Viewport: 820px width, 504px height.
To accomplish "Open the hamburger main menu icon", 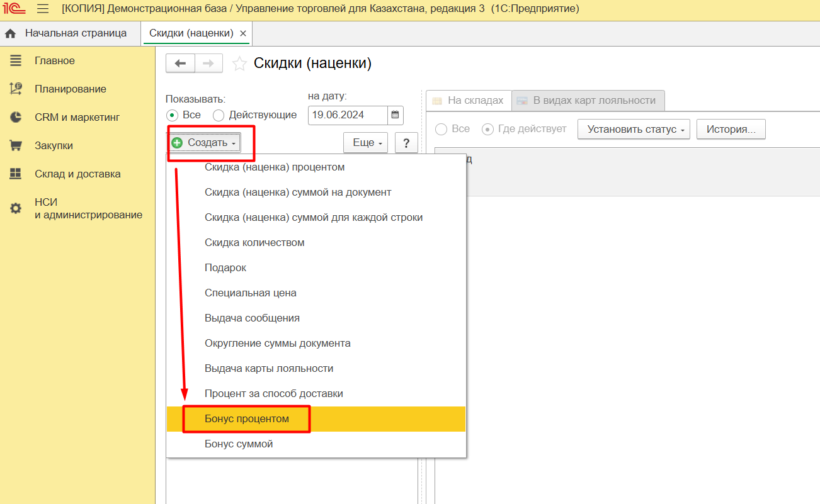I will (x=43, y=9).
